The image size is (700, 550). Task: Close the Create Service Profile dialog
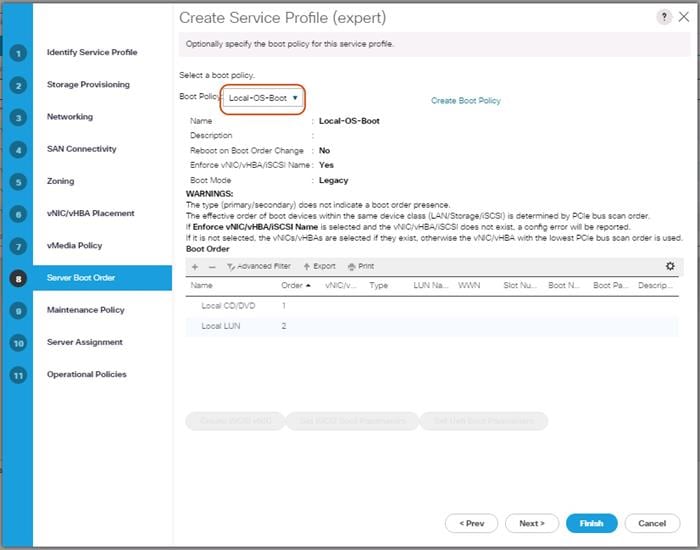(682, 18)
